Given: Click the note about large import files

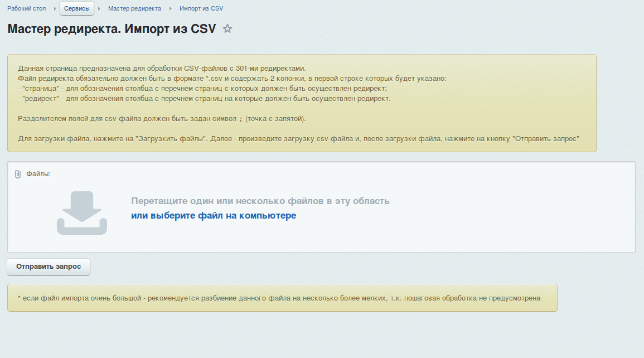Looking at the screenshot, I should 279,298.
